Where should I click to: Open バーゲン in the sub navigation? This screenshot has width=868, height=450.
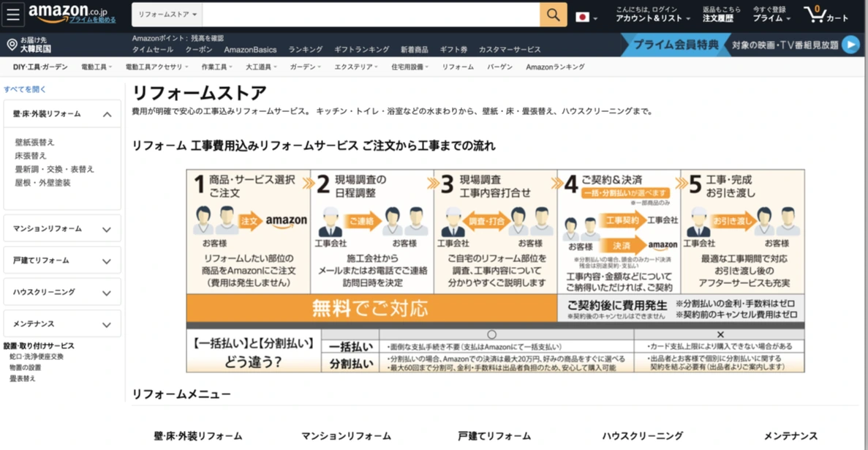(x=500, y=67)
